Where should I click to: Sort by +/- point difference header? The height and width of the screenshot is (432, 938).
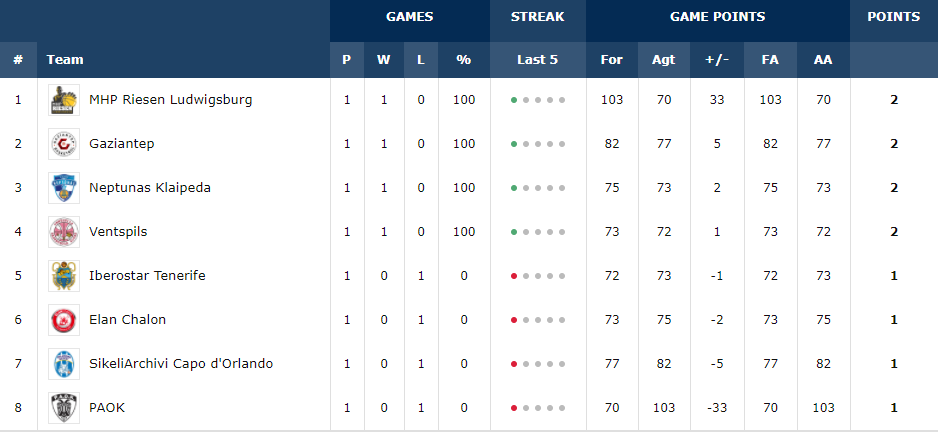click(717, 60)
